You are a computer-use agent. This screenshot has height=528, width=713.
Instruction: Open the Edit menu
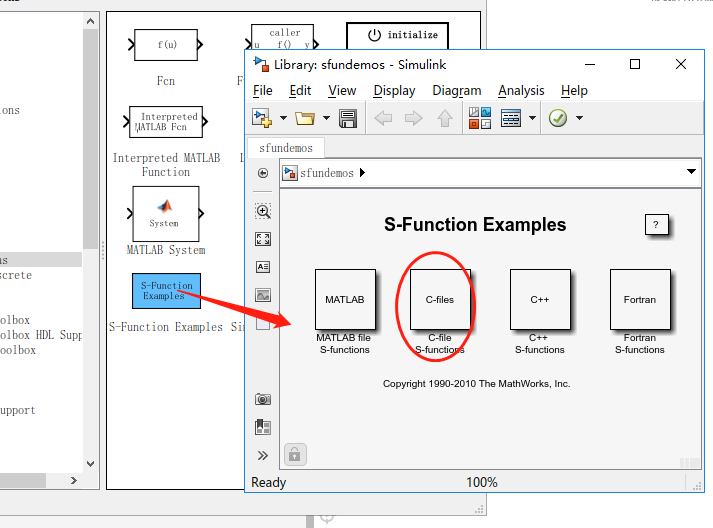[x=300, y=91]
